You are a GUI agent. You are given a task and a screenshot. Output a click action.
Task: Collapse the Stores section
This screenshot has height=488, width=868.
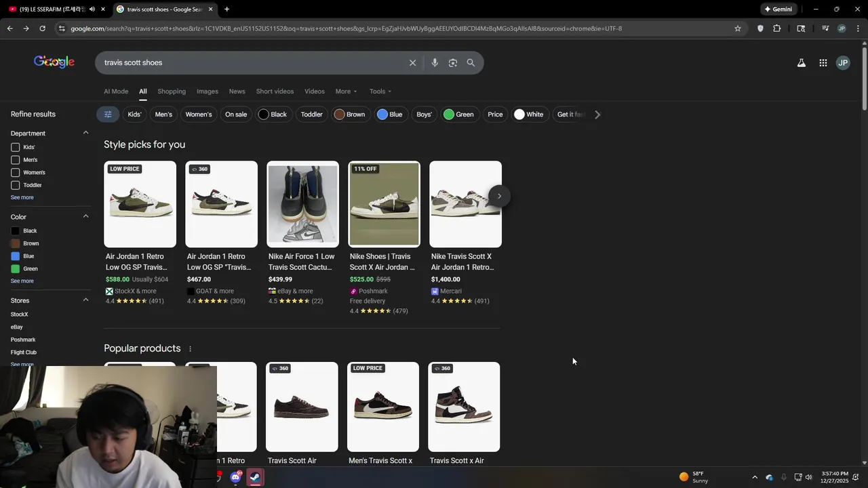point(85,300)
